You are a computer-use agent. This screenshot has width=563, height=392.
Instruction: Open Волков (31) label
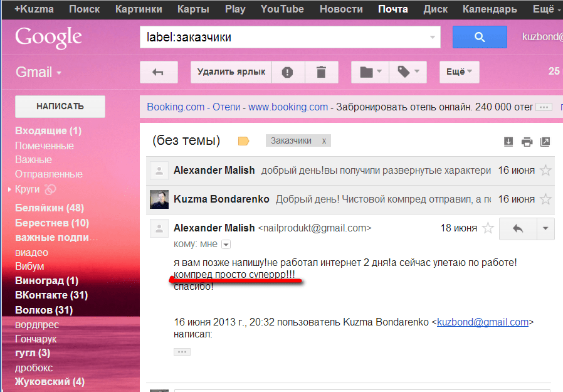click(44, 310)
